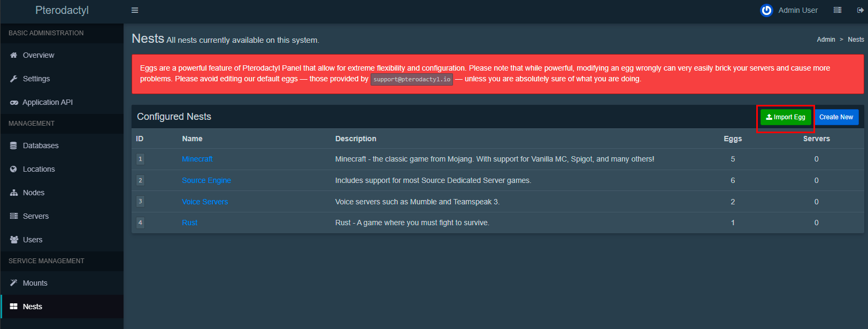Toggle the sidebar with the hamburger icon
Screen dimensions: 868x329
tap(135, 10)
